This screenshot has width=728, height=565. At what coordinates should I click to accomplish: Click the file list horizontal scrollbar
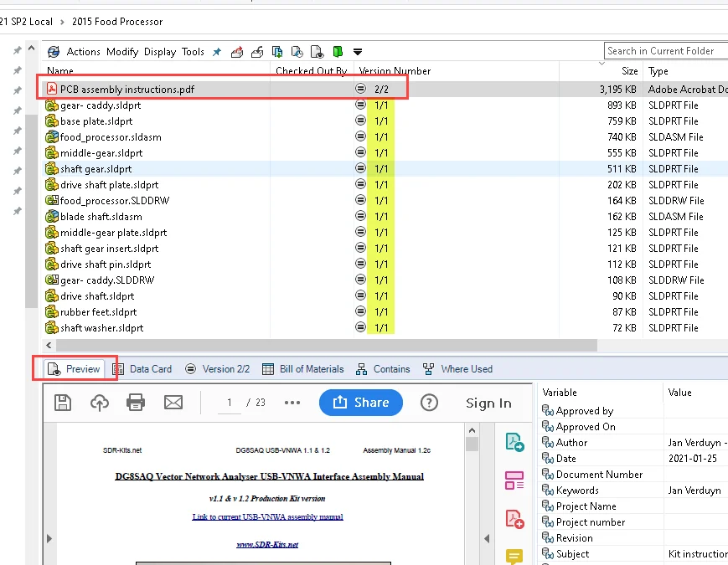pos(327,346)
